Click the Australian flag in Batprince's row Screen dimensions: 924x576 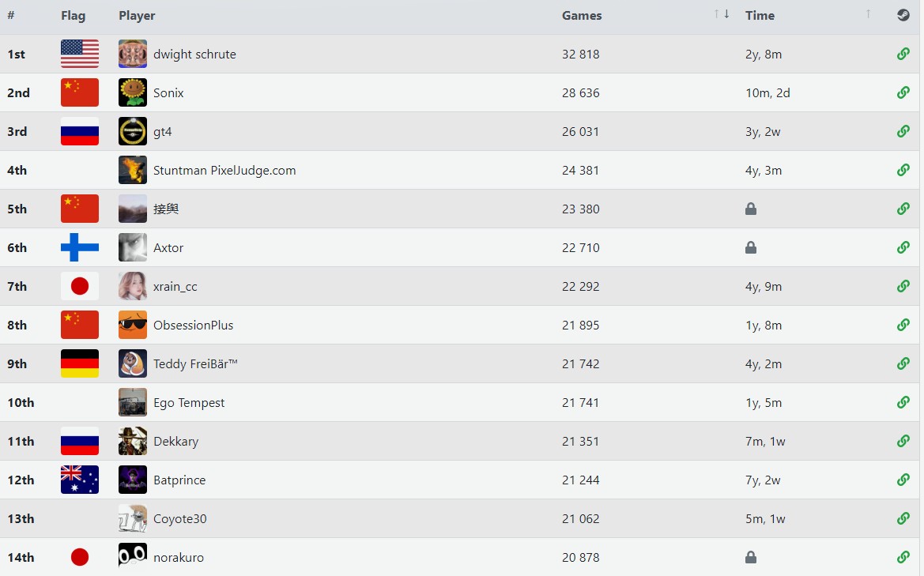pyautogui.click(x=80, y=480)
